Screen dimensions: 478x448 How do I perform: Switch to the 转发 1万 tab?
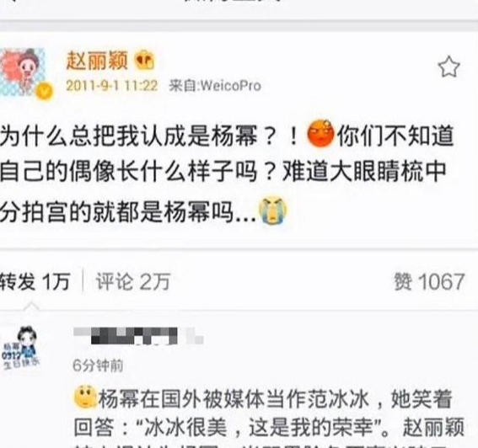35,281
